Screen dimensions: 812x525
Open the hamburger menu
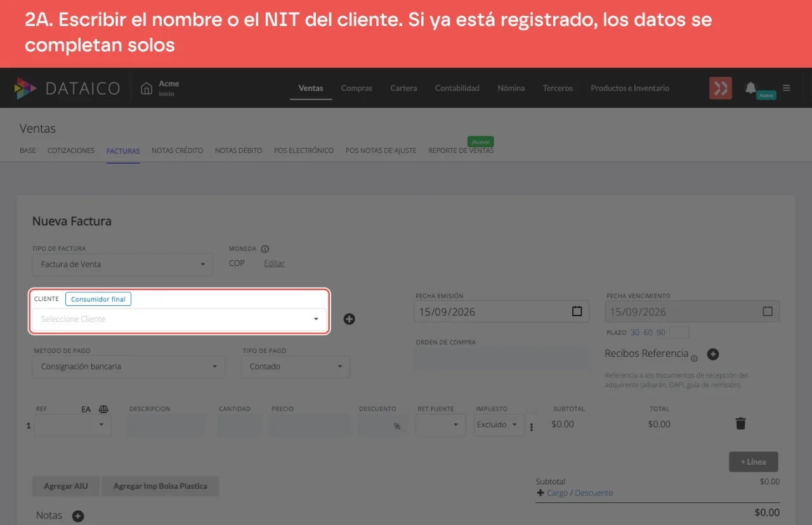coord(787,88)
